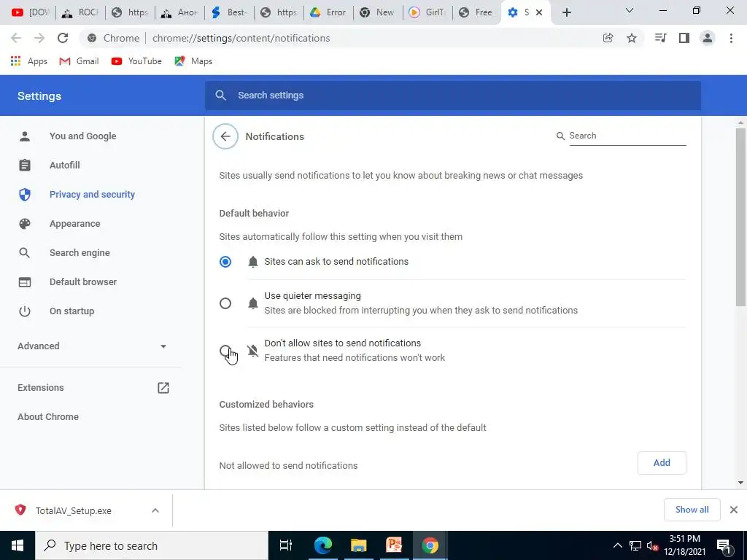Reload the current page
Image resolution: width=747 pixels, height=560 pixels.
(x=63, y=38)
